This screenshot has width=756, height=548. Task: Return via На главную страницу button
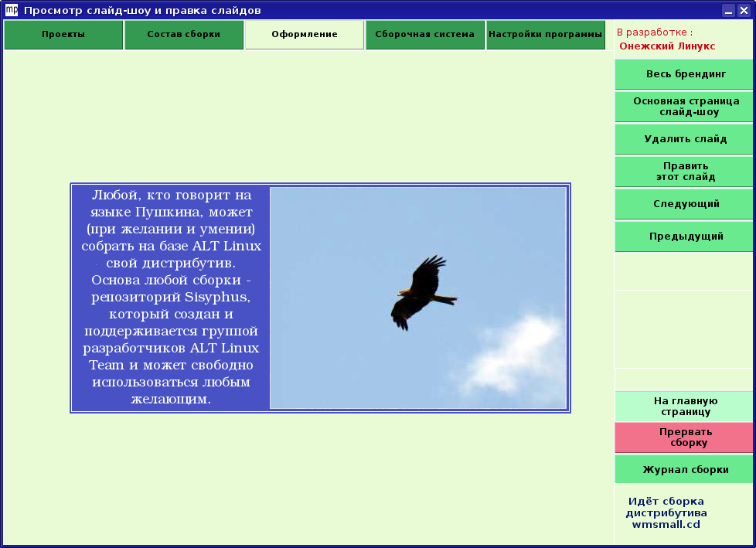pyautogui.click(x=685, y=407)
